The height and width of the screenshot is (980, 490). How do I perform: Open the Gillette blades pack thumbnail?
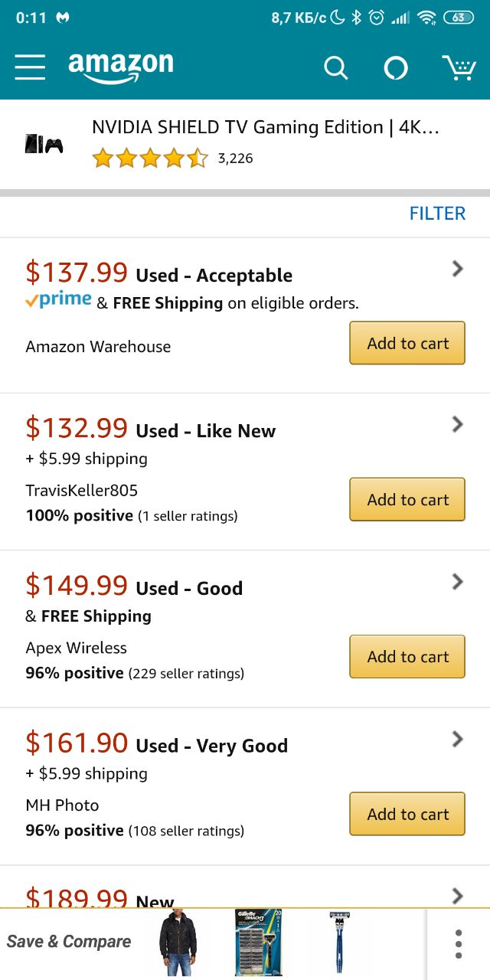(259, 942)
